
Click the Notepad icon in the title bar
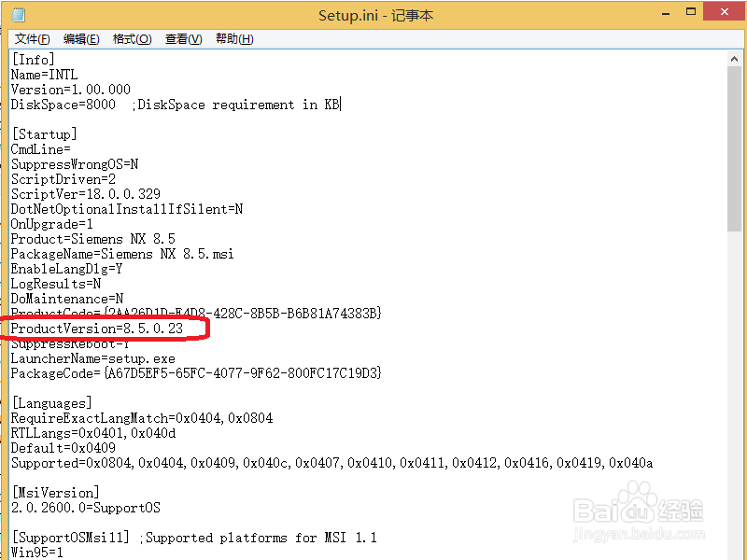coord(18,15)
